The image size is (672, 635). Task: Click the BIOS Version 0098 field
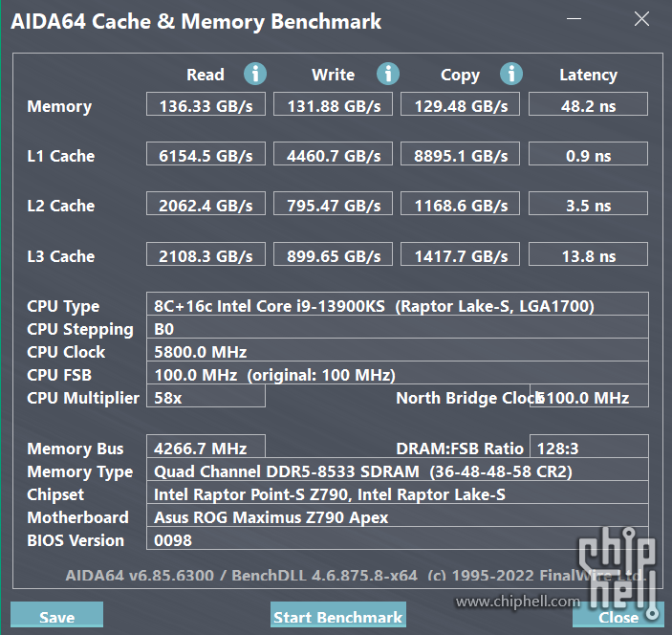pyautogui.click(x=398, y=538)
